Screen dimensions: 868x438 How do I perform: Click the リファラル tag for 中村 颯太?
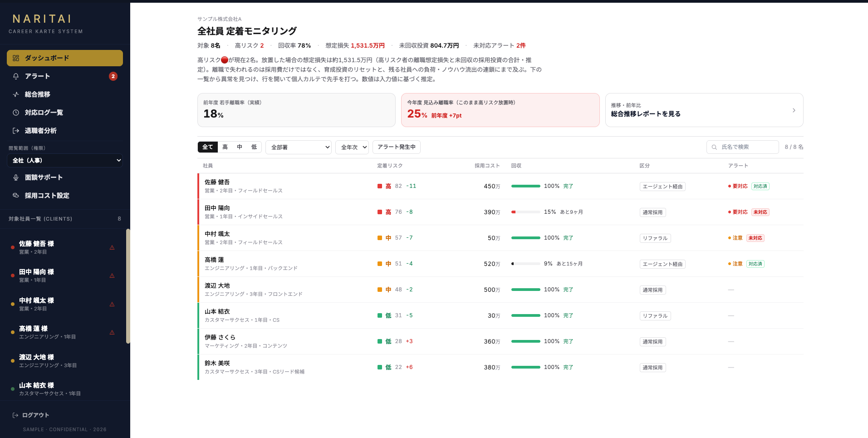(x=655, y=238)
